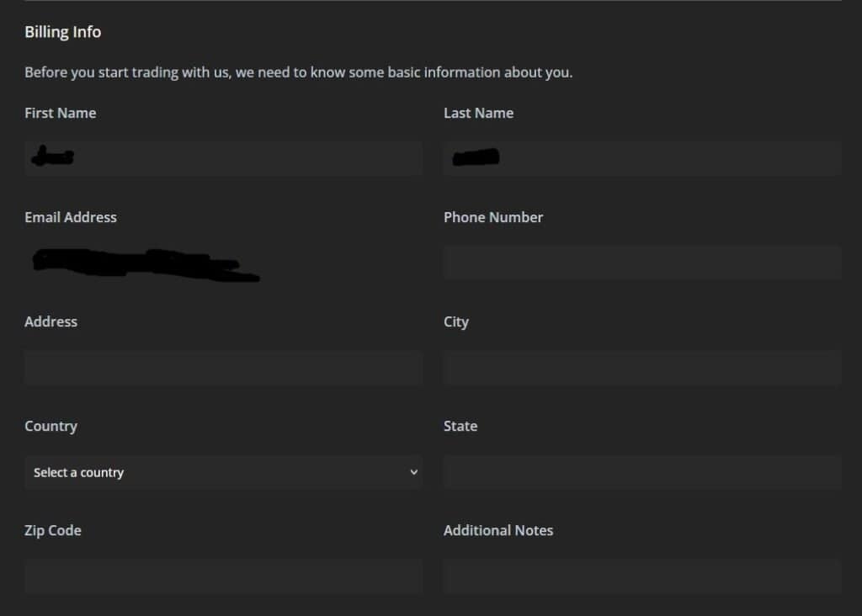Screen dimensions: 862x616
Task: Click the City label above its field
Action: pyautogui.click(x=456, y=321)
